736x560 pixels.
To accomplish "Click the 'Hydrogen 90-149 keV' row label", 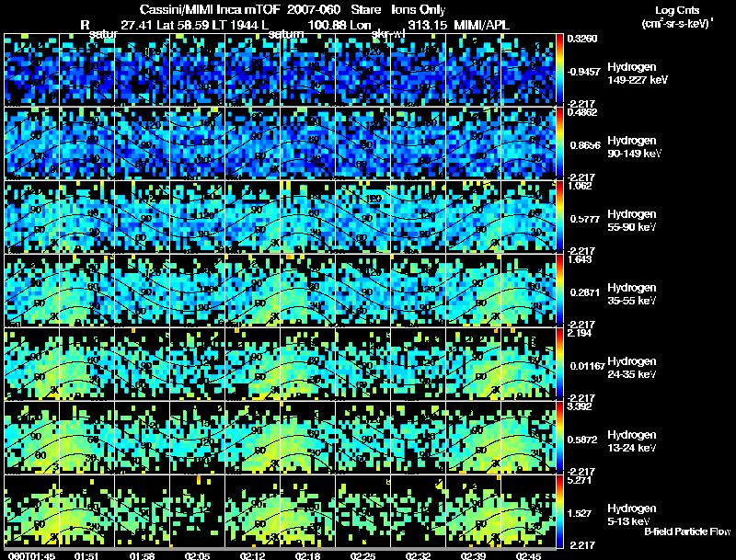I will (x=634, y=147).
